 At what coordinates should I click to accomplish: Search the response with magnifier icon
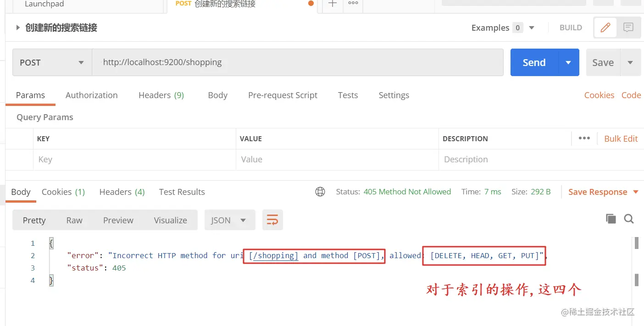click(x=629, y=219)
